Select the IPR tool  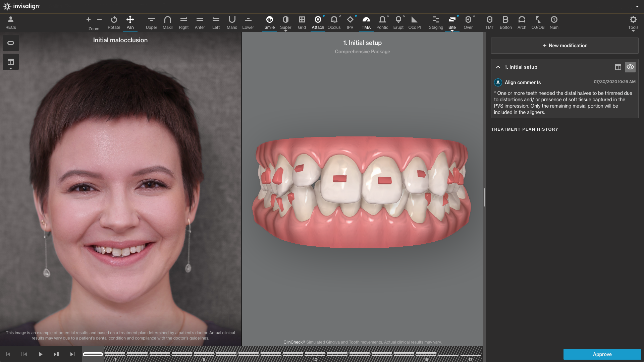[350, 22]
